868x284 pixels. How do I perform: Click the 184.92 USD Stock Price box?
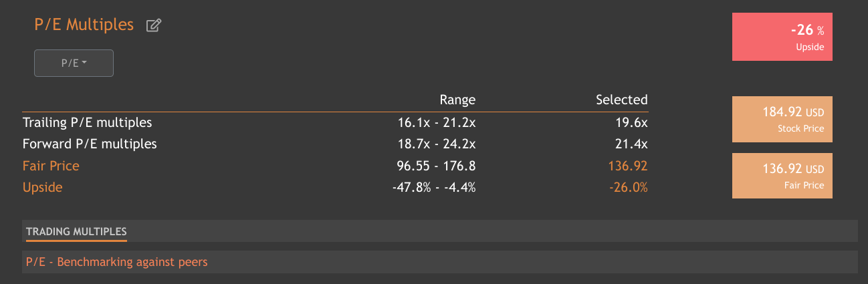[x=782, y=120]
